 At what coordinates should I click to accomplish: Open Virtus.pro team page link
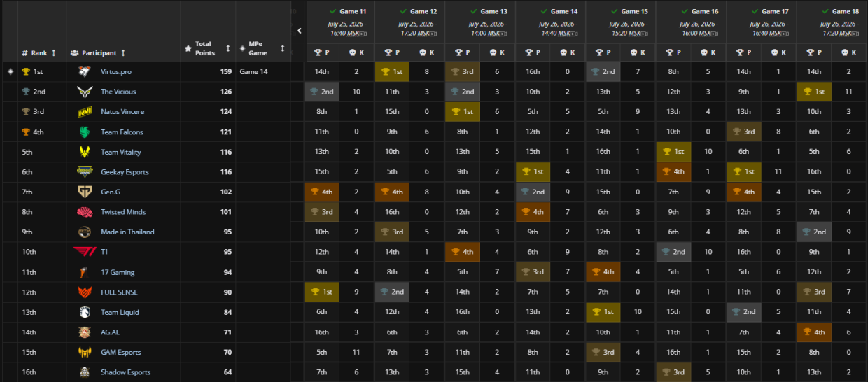coord(117,71)
